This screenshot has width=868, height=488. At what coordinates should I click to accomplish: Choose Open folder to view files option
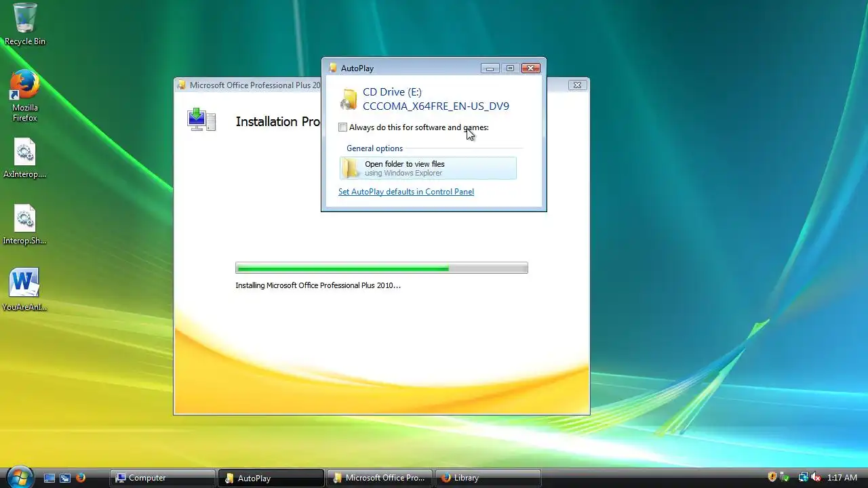428,168
